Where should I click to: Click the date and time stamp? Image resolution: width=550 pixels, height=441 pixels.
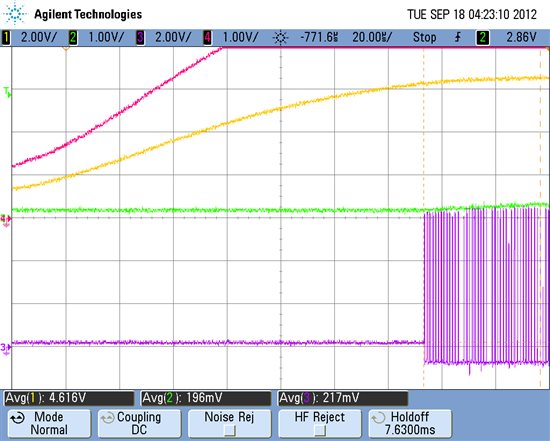472,14
